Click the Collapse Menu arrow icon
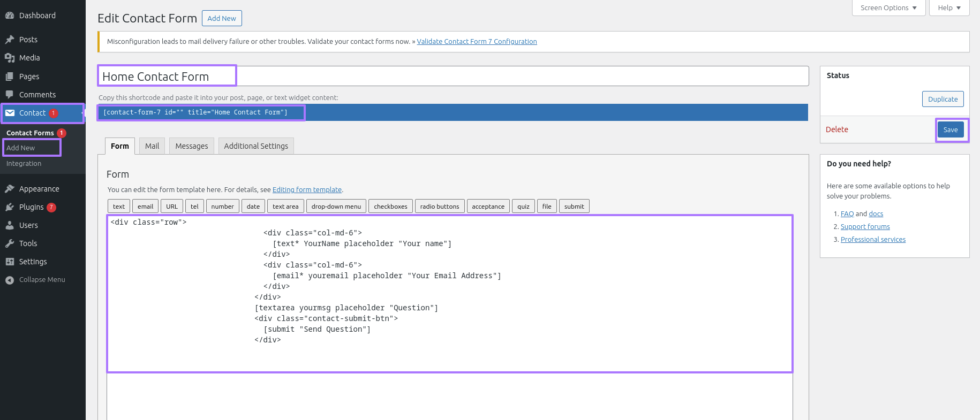 [x=10, y=280]
